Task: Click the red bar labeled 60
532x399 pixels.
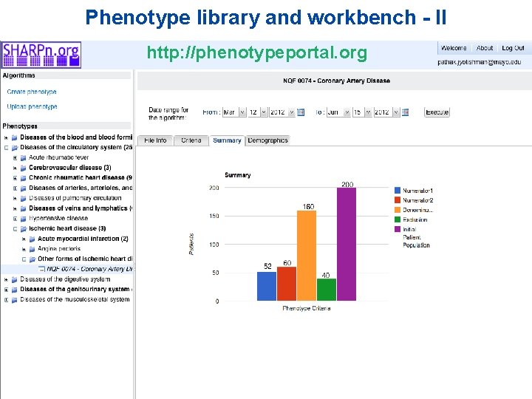Action: click(287, 284)
